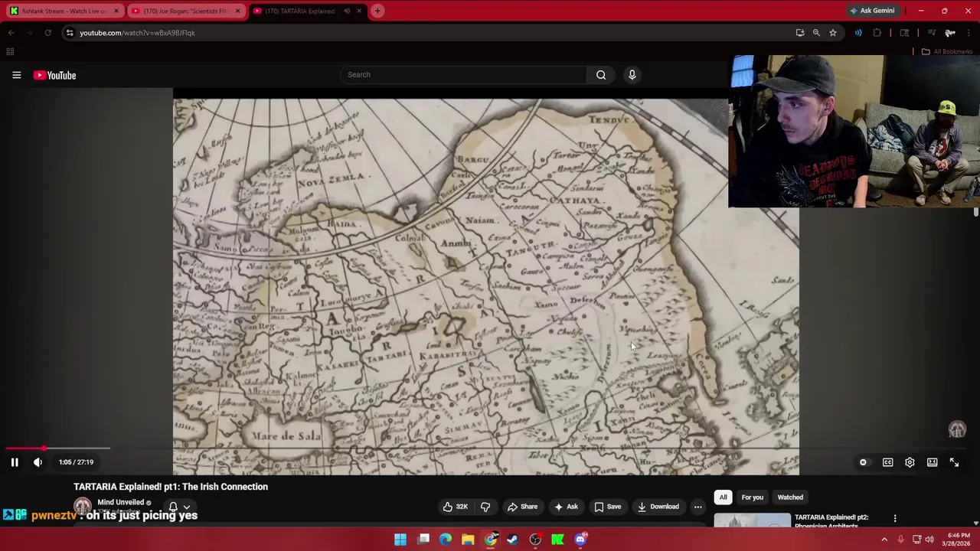Switch to fishtank Stream browser tab
Screen dimensions: 980x551
(64, 11)
